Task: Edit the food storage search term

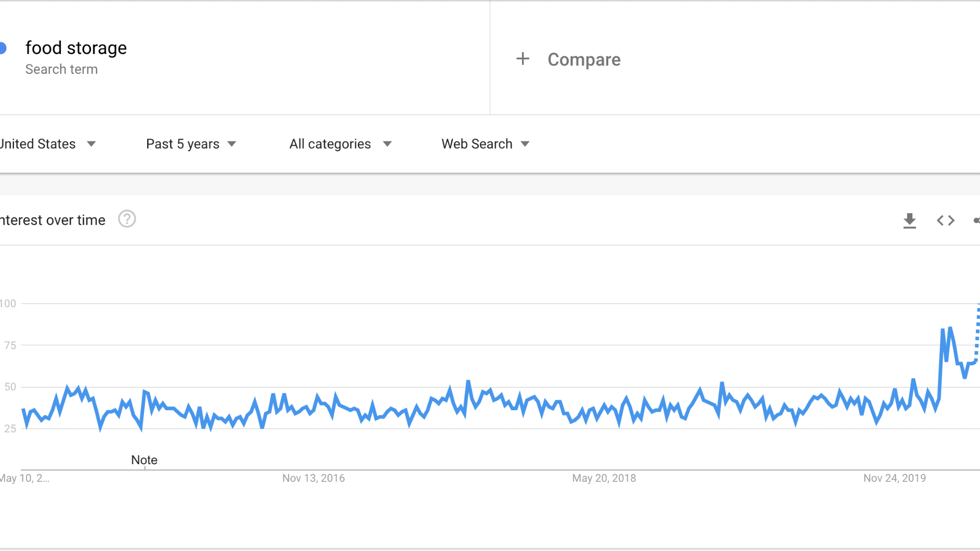Action: point(76,48)
